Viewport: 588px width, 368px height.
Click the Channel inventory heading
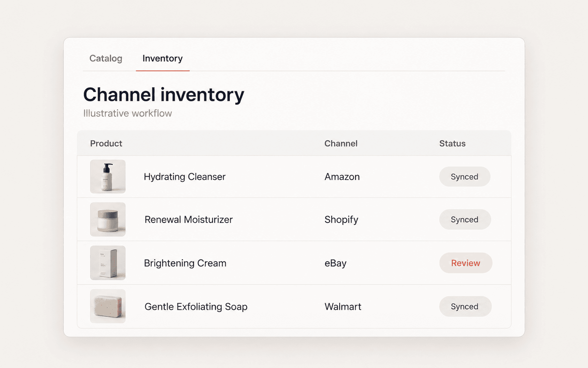click(x=163, y=95)
